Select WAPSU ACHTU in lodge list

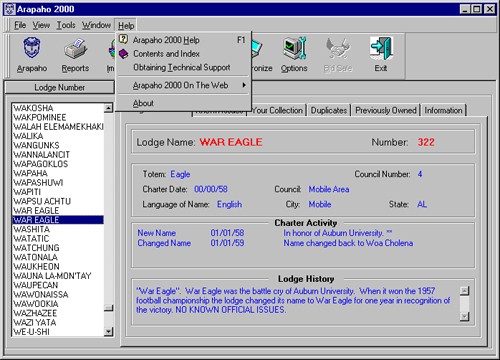pyautogui.click(x=58, y=201)
